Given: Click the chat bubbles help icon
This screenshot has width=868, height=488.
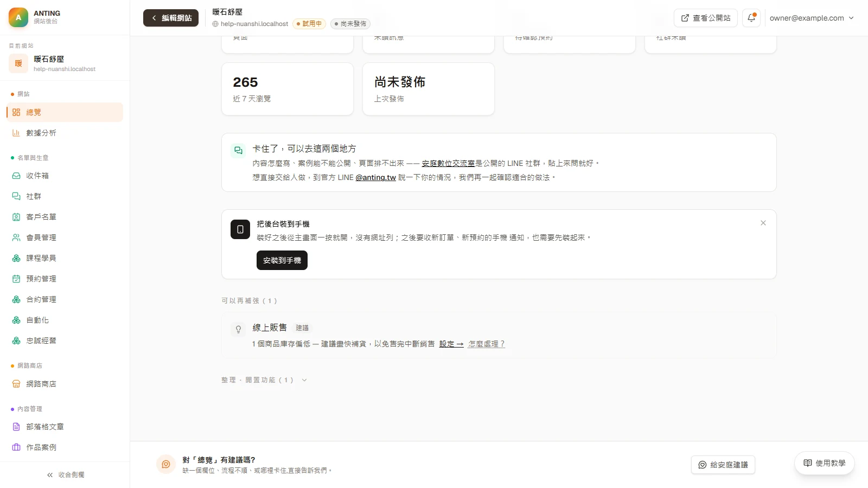Looking at the screenshot, I should (x=238, y=150).
